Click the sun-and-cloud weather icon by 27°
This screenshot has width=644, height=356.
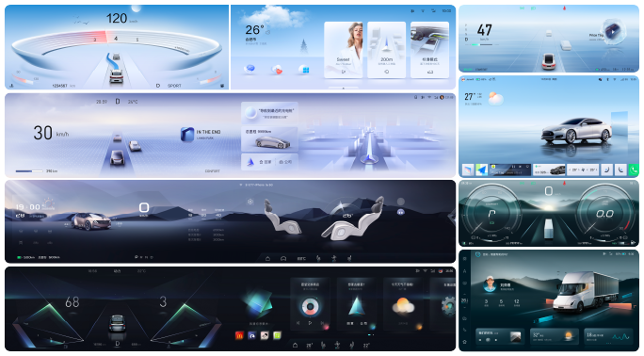pos(496,99)
